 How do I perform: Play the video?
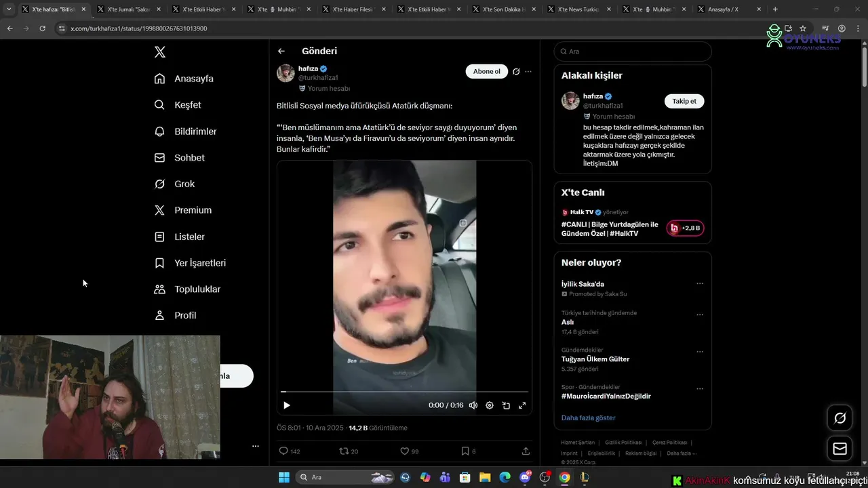(286, 405)
